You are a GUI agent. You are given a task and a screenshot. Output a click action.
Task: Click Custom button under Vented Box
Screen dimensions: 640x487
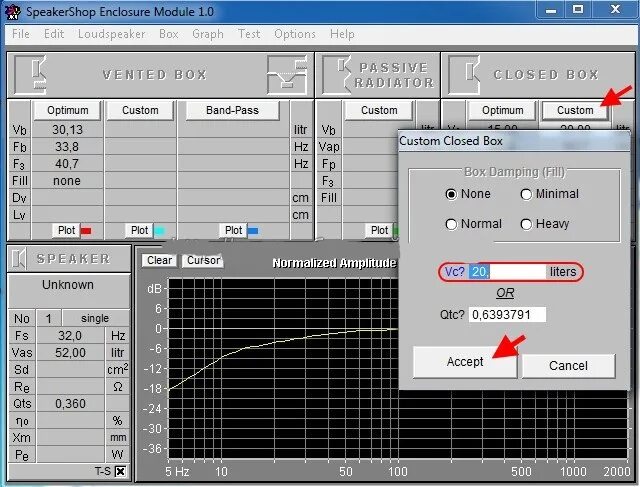[140, 110]
